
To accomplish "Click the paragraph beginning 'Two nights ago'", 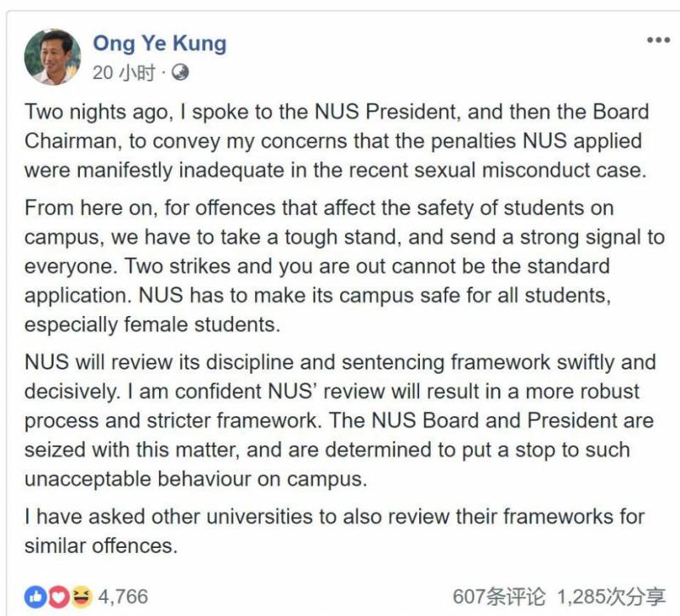I will (336, 140).
